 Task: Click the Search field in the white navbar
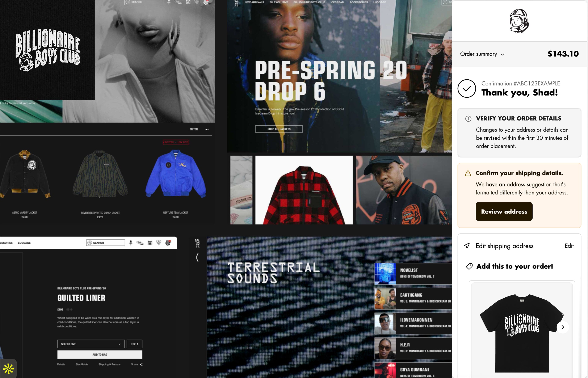pyautogui.click(x=106, y=243)
